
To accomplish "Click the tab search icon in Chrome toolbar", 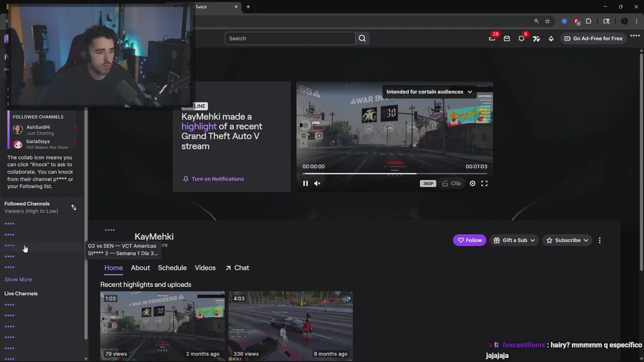I will click(606, 21).
